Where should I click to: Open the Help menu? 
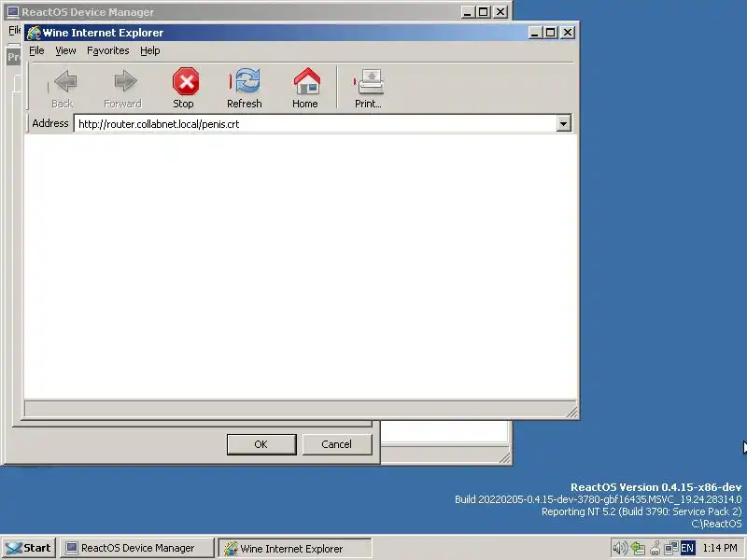click(150, 50)
